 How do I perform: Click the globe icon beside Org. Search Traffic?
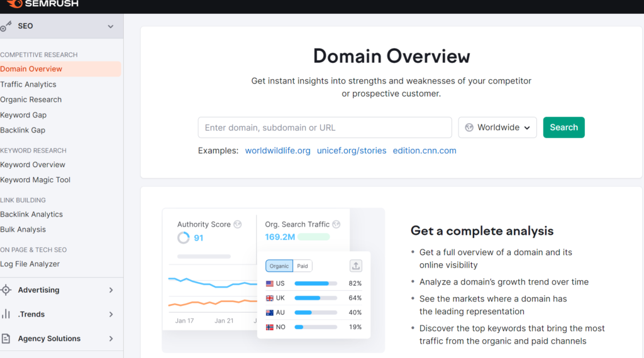point(336,224)
